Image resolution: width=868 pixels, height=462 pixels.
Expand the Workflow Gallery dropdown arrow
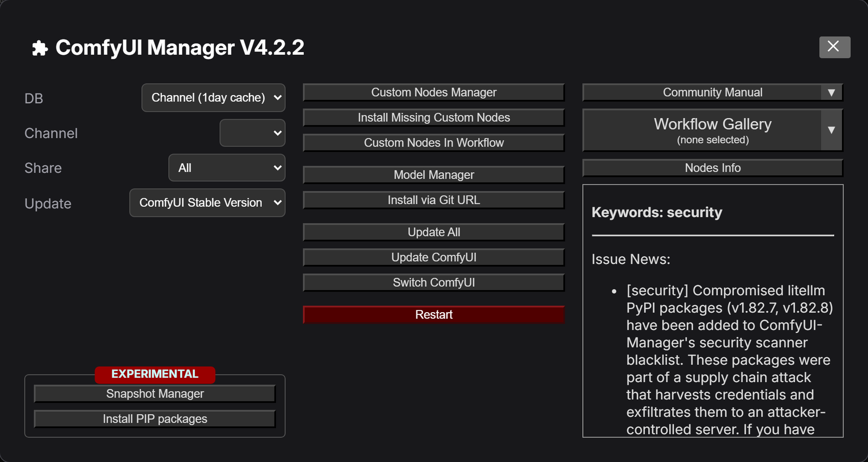(831, 130)
